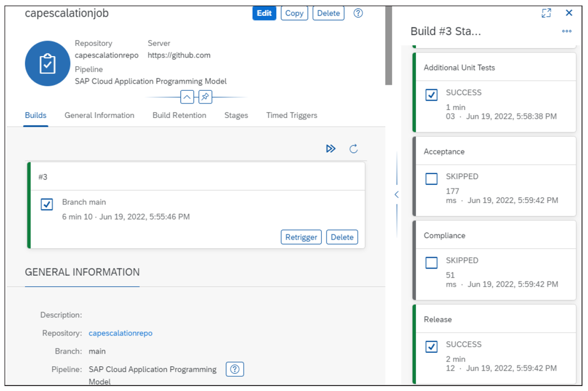
Task: Trigger builds via the double-arrow icon
Action: [x=331, y=148]
